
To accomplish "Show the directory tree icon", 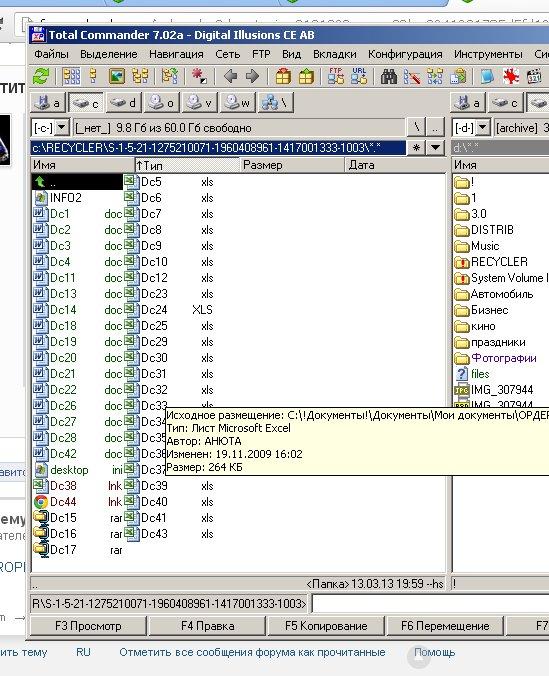I will pos(140,77).
